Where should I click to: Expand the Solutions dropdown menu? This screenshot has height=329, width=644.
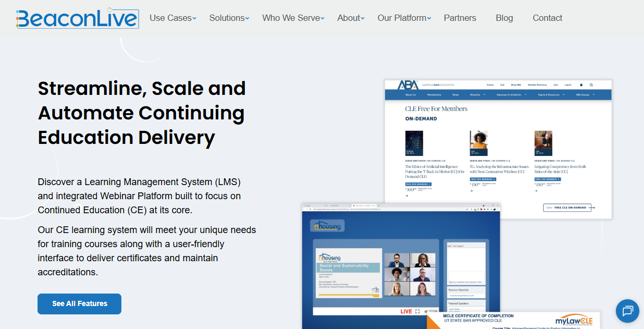click(x=229, y=18)
